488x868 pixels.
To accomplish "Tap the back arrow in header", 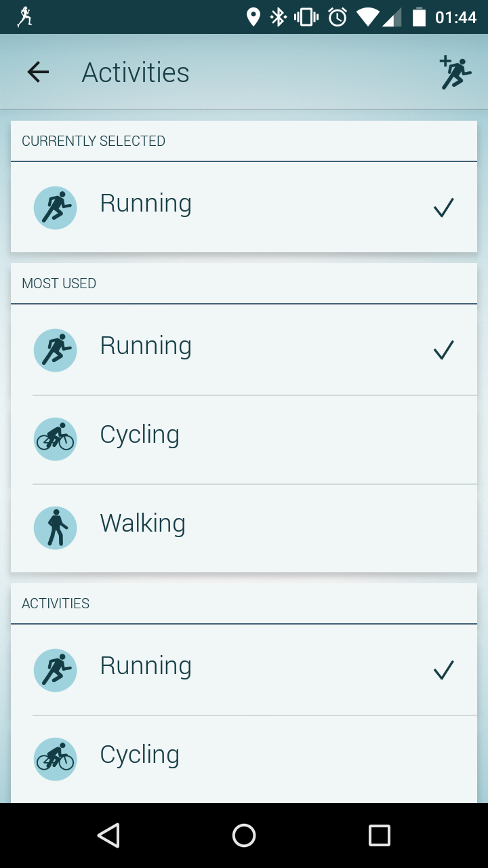I will click(x=38, y=72).
